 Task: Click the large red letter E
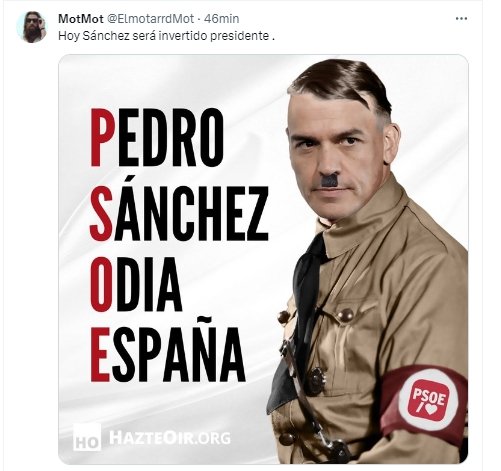pyautogui.click(x=100, y=355)
